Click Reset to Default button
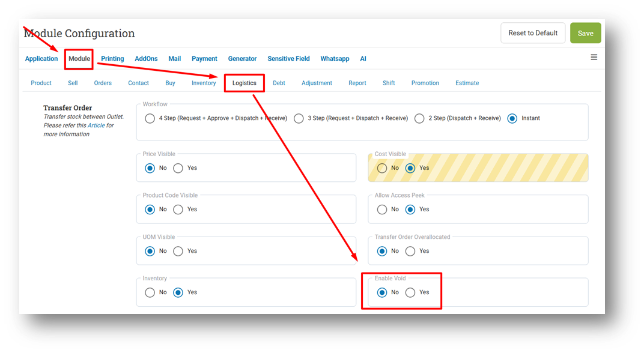Image resolution: width=644 pixels, height=353 pixels. (533, 33)
